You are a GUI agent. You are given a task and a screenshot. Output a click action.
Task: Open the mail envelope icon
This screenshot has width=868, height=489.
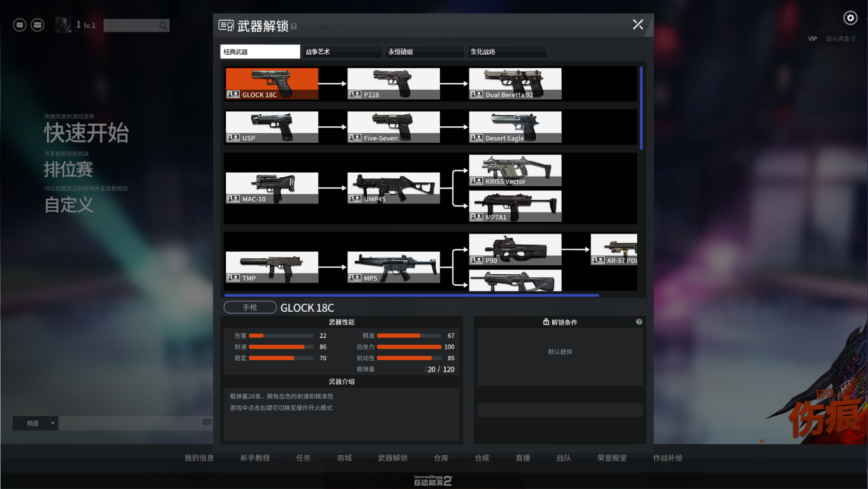coord(38,25)
